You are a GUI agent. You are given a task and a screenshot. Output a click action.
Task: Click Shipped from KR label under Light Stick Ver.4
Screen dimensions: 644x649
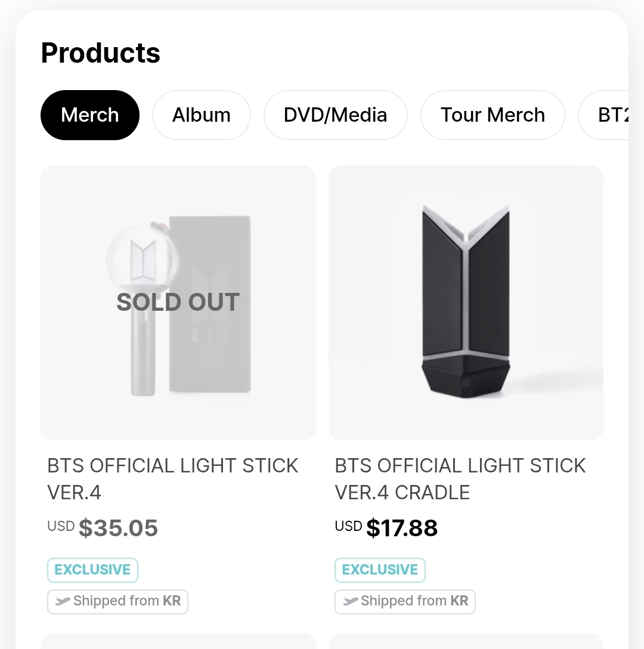tap(126, 601)
